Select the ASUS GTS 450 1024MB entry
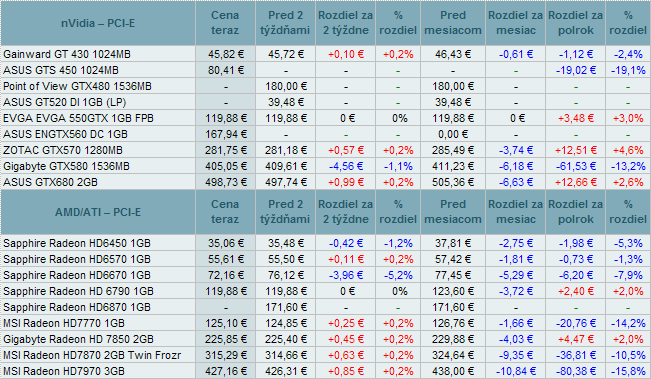 (61, 70)
